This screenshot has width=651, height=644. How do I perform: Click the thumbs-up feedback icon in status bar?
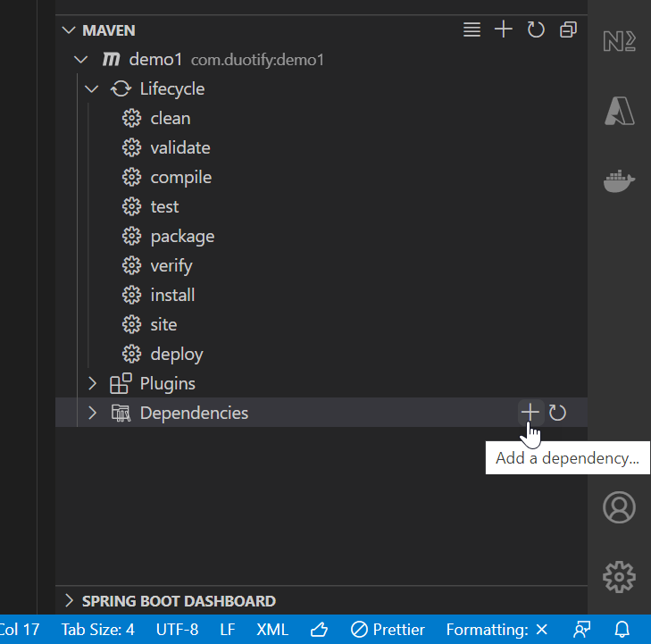click(320, 630)
